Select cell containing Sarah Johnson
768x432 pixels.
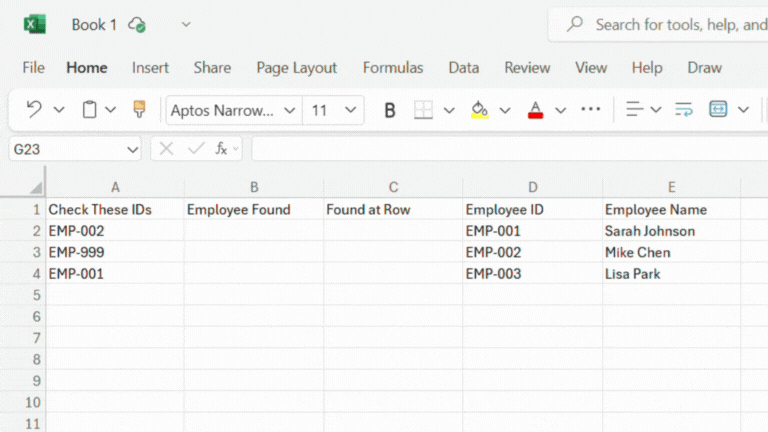[672, 231]
